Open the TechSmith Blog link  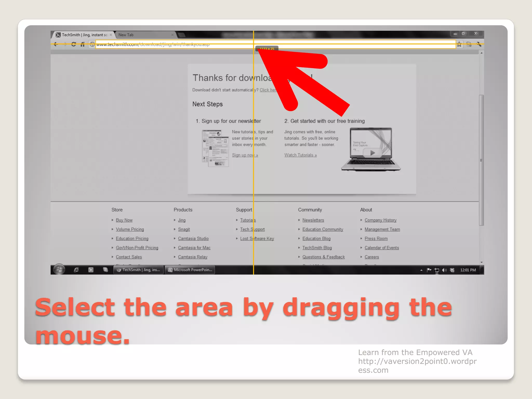317,248
